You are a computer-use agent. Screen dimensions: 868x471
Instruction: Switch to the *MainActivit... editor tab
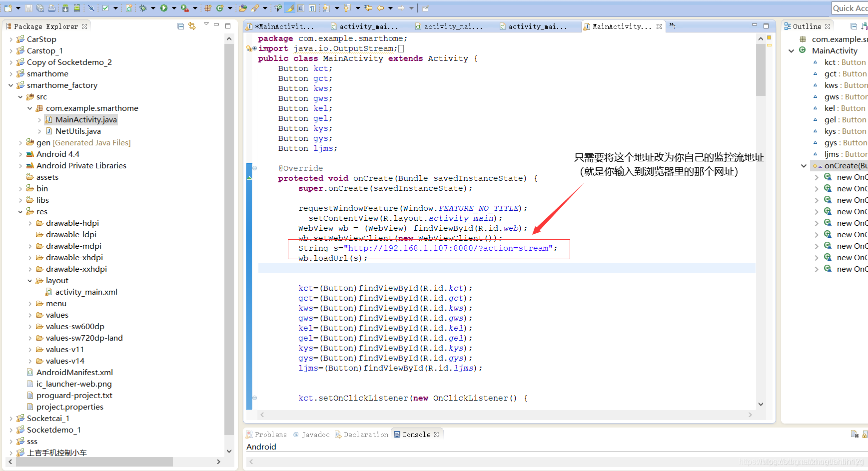[281, 26]
